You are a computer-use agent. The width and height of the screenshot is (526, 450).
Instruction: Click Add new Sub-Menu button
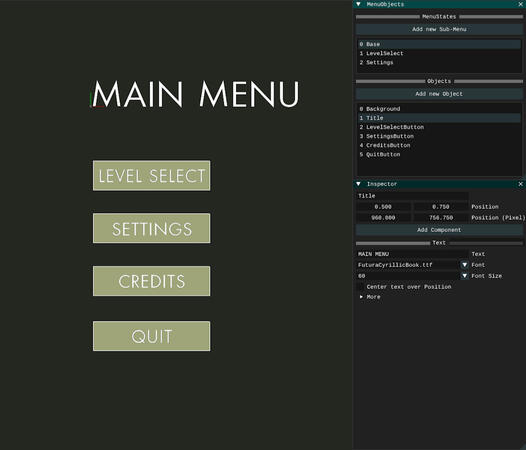click(439, 29)
